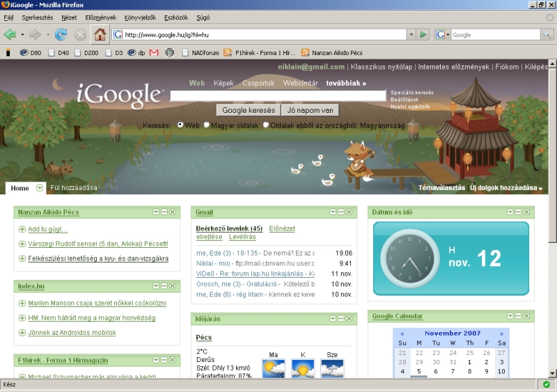Open the dp bookmark
The image size is (557, 392).
[x=136, y=53]
